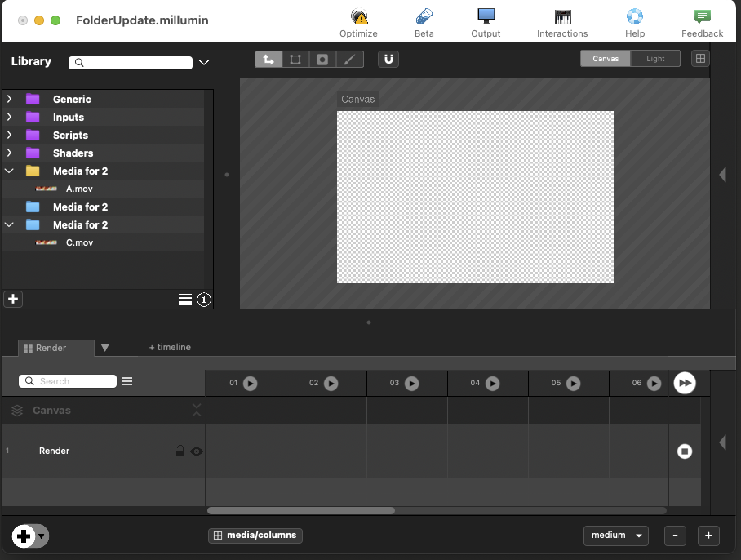This screenshot has height=560, width=741.
Task: Open the Optimize tool in toolbar
Action: point(358,17)
